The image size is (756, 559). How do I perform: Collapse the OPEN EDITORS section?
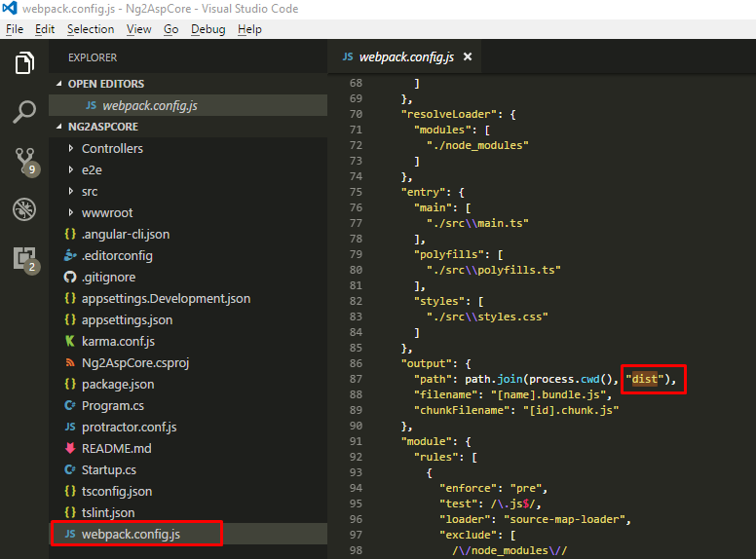tap(59, 84)
